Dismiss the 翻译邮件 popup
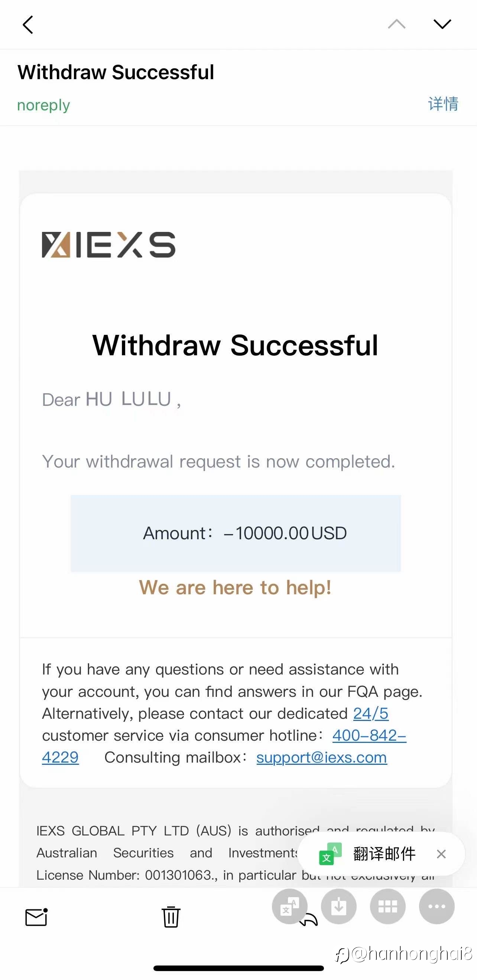Screen dimensions: 477x980 [x=441, y=854]
